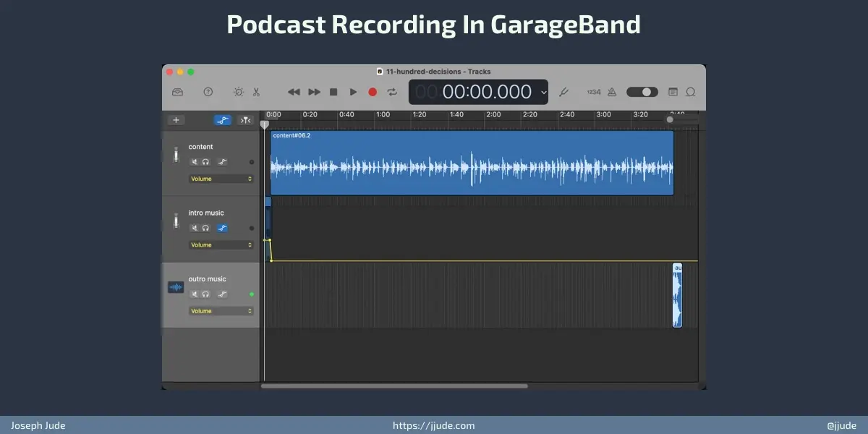This screenshot has width=868, height=434.
Task: Open Volume dropdown on content track
Action: coord(221,179)
